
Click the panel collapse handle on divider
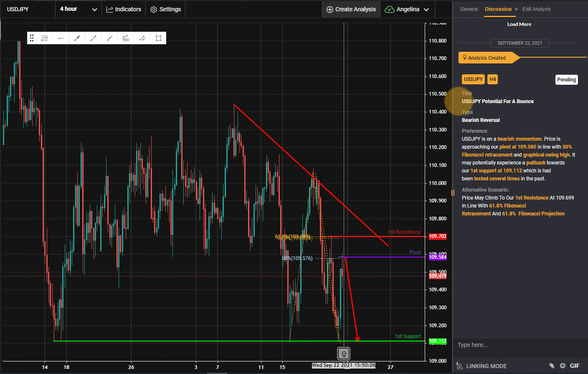453,193
